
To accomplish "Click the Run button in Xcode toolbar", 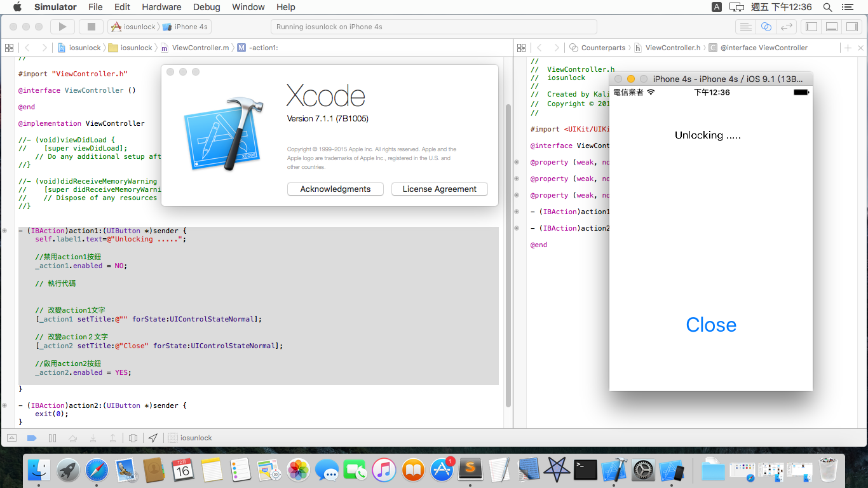I will click(x=62, y=27).
